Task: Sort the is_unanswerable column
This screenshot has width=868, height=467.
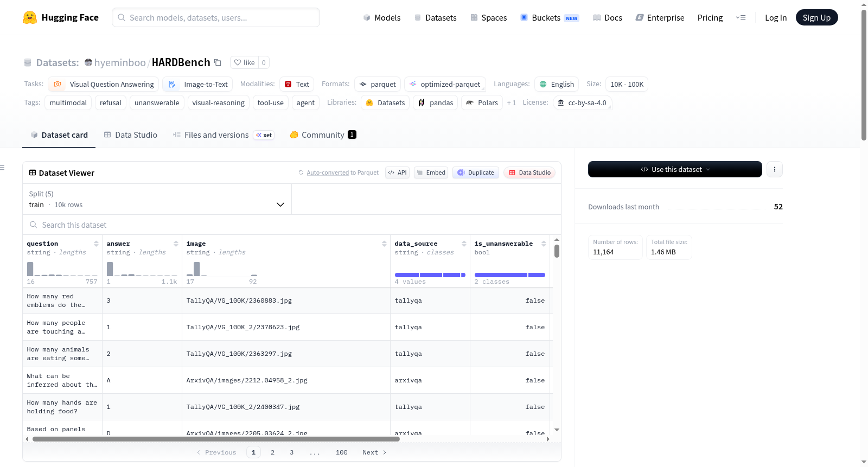Action: [544, 244]
